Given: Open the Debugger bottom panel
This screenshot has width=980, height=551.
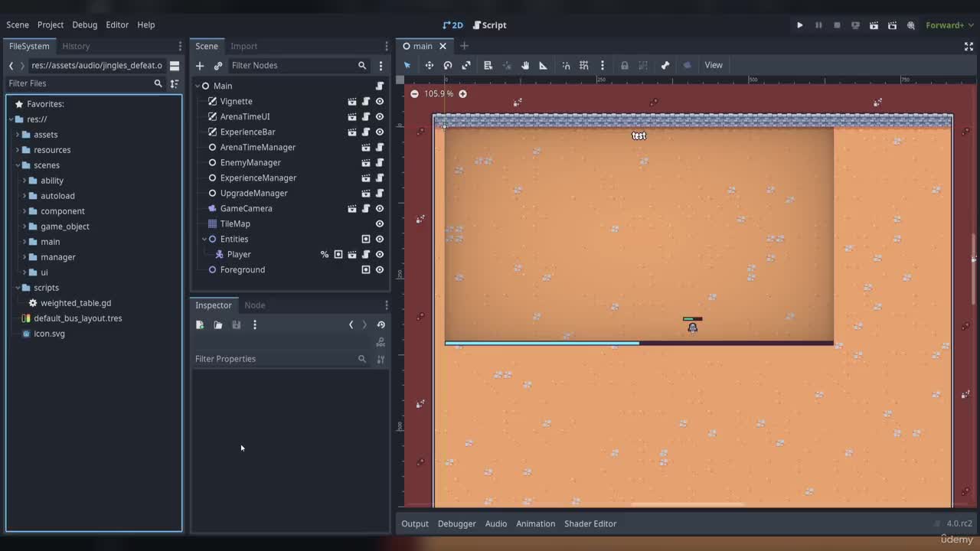Looking at the screenshot, I should pyautogui.click(x=457, y=523).
